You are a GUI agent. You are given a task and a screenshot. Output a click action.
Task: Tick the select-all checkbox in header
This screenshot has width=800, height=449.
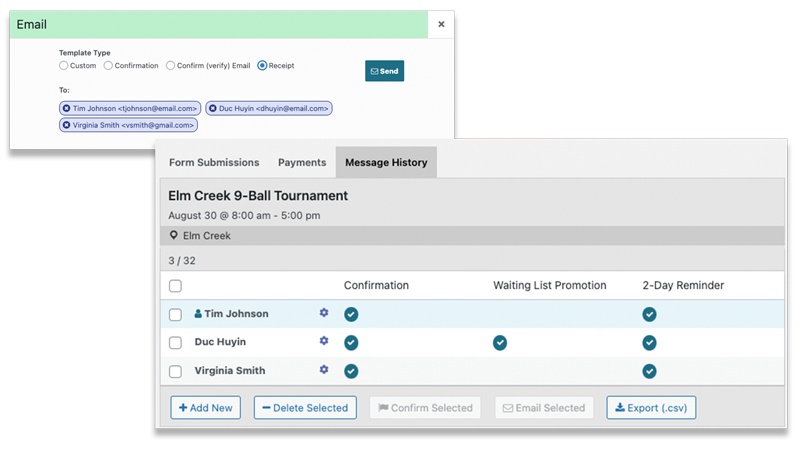click(x=176, y=286)
